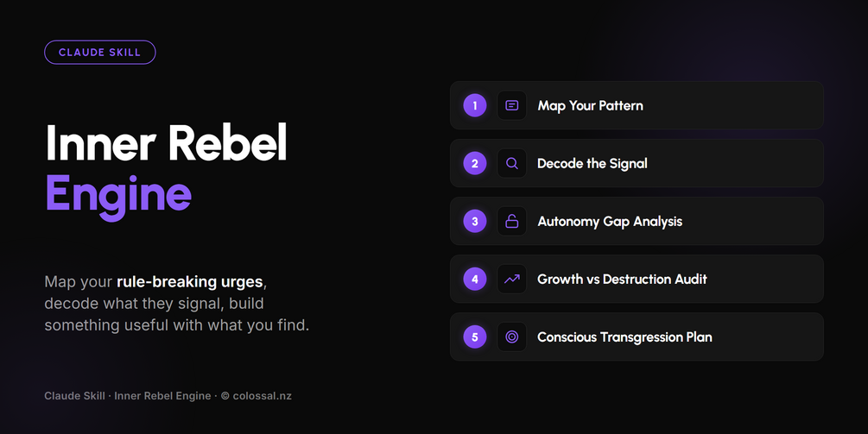The image size is (868, 434).
Task: Click the target icon for Conscious Transgression Plan
Action: (511, 337)
